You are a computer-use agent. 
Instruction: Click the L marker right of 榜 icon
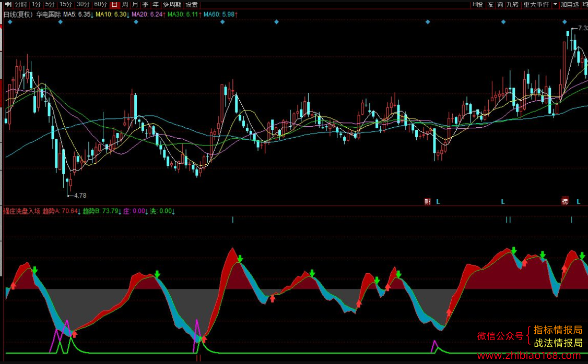pos(579,201)
